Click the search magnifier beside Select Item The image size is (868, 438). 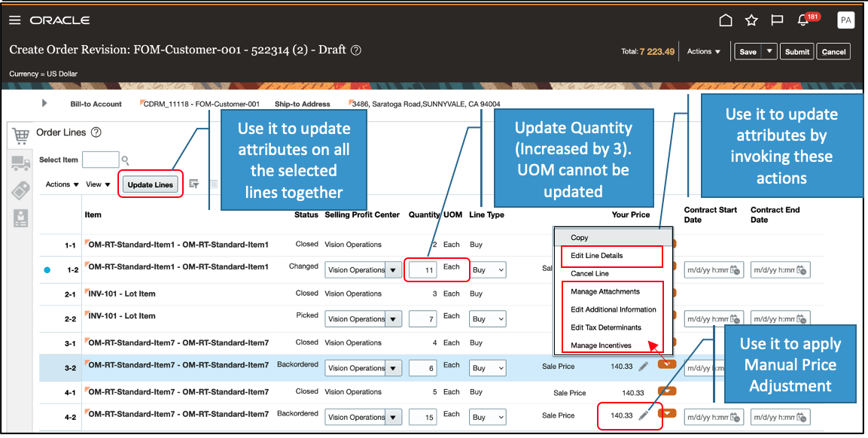(126, 160)
